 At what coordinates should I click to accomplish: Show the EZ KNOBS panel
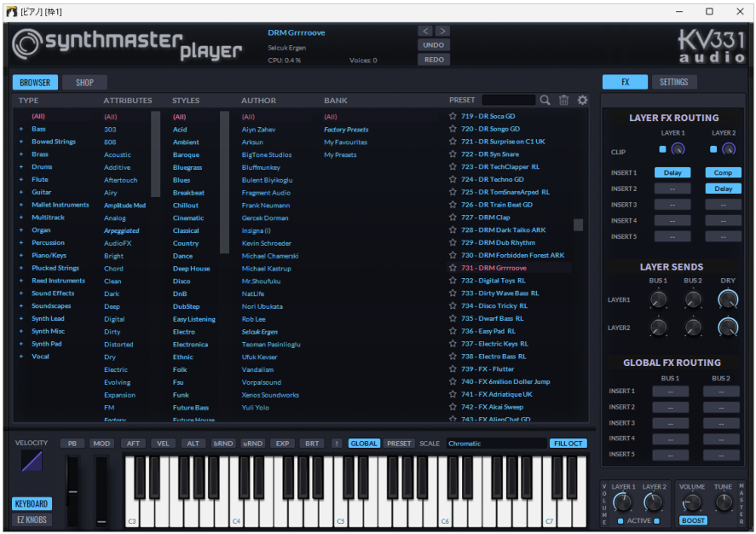pyautogui.click(x=32, y=519)
